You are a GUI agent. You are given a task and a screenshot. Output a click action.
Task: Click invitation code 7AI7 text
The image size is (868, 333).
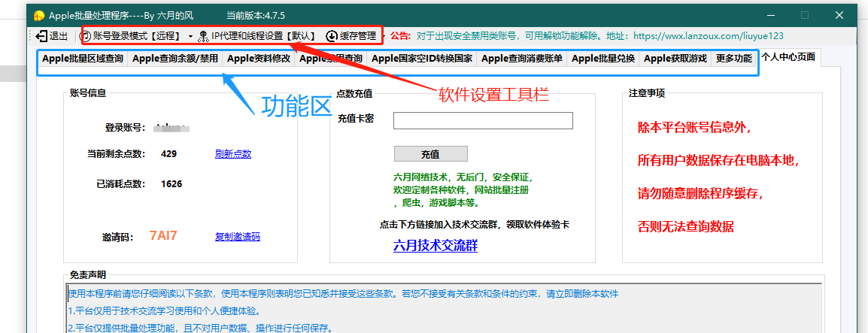[x=163, y=235]
